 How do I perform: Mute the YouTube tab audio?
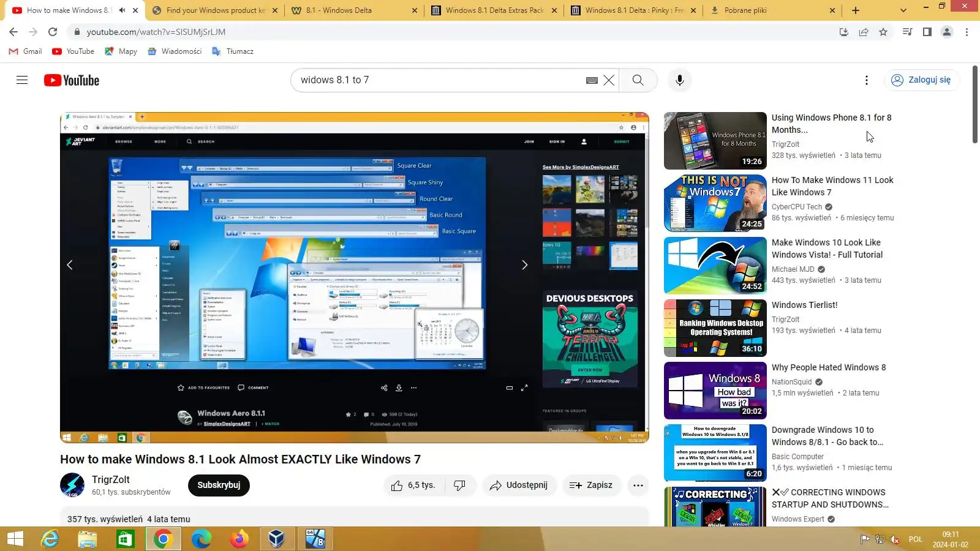point(122,10)
